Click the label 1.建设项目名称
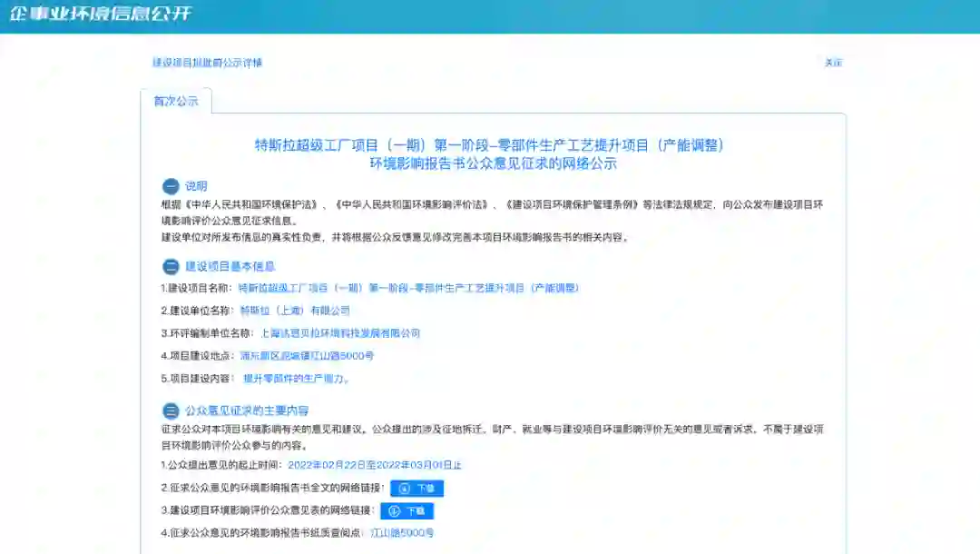 point(196,288)
